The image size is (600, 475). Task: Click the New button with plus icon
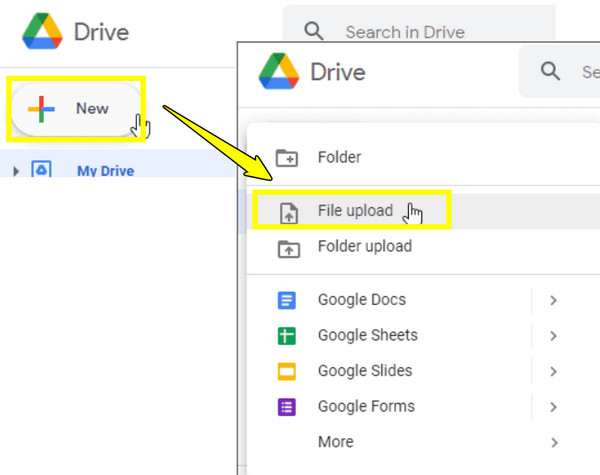pos(74,108)
